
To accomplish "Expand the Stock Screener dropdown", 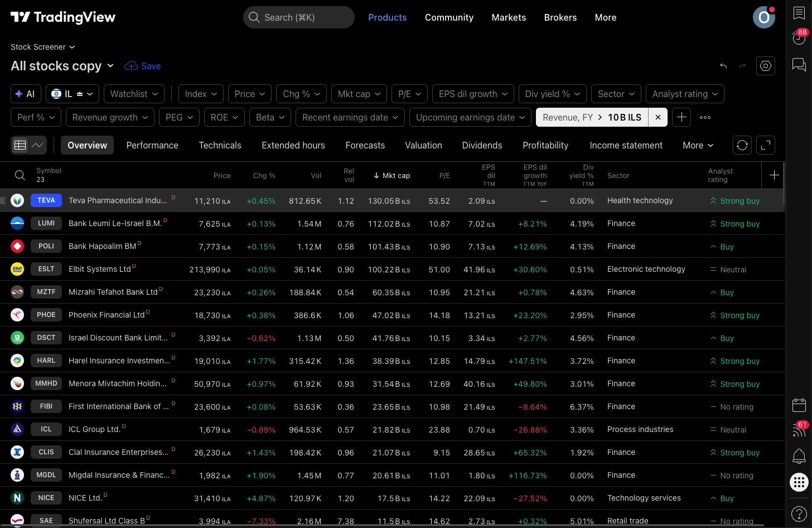I will 43,47.
